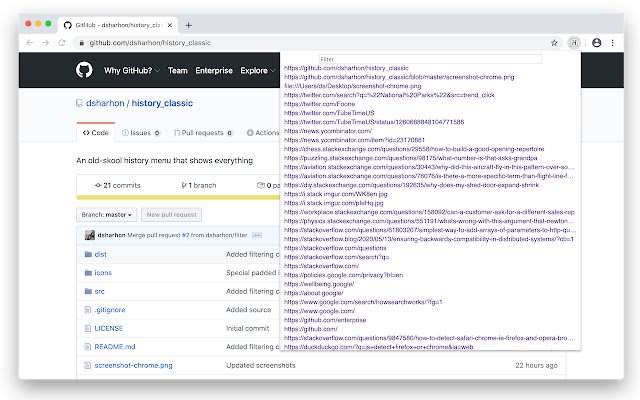The width and height of the screenshot is (640, 400).
Task: Click the README.md file icon
Action: click(x=87, y=347)
